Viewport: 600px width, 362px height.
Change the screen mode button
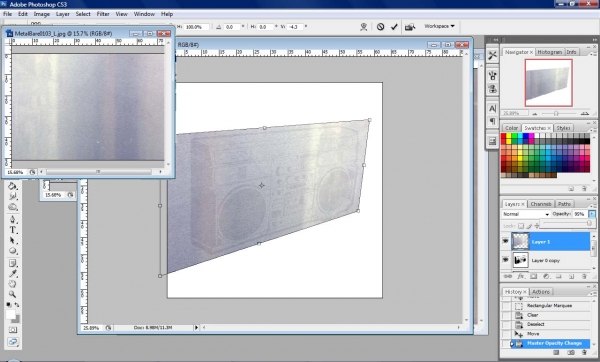pos(13,342)
